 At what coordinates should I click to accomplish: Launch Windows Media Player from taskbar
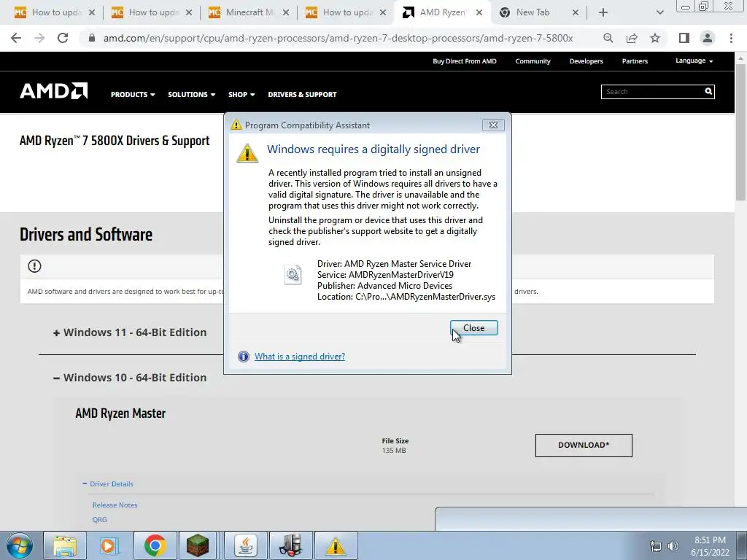pyautogui.click(x=109, y=545)
